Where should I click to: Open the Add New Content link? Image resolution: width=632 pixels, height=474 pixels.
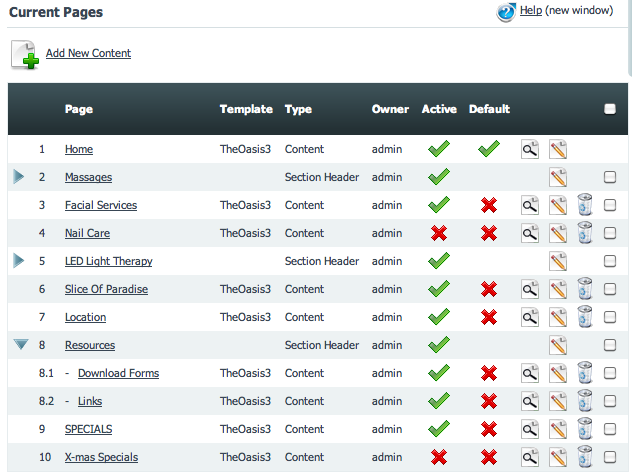pos(88,53)
